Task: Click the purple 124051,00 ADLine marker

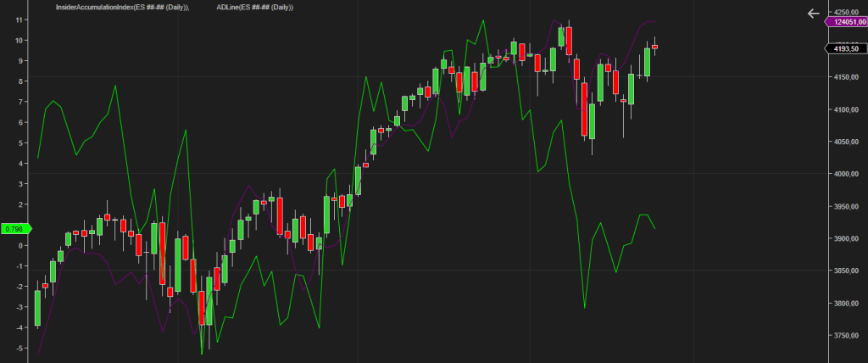Action: pos(845,21)
